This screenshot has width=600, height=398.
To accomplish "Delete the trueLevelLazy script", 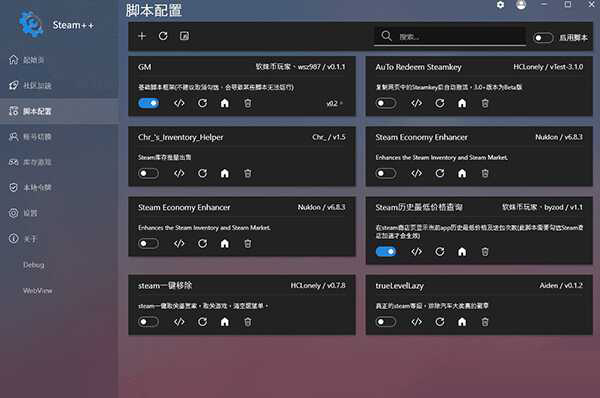I will point(485,322).
